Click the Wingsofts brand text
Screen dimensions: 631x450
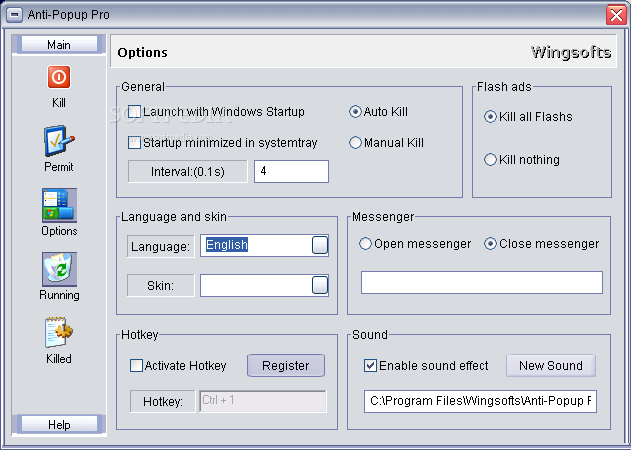click(x=571, y=52)
